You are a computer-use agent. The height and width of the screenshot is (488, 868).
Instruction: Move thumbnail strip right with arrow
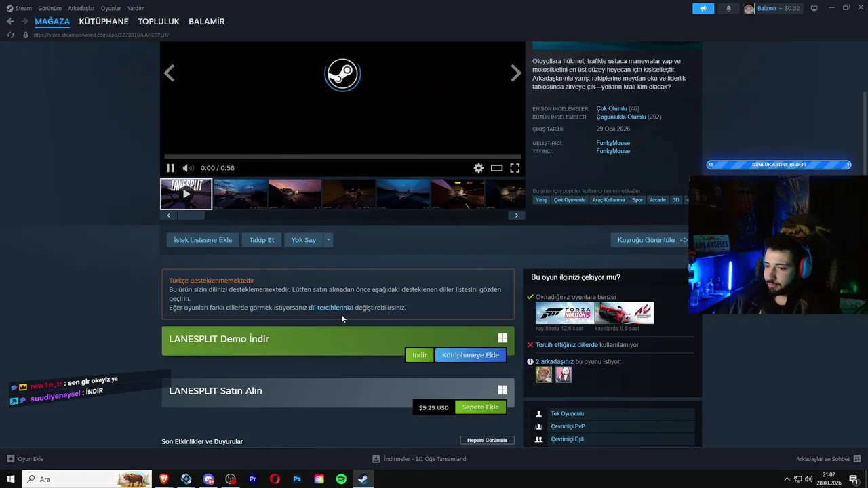(x=517, y=216)
